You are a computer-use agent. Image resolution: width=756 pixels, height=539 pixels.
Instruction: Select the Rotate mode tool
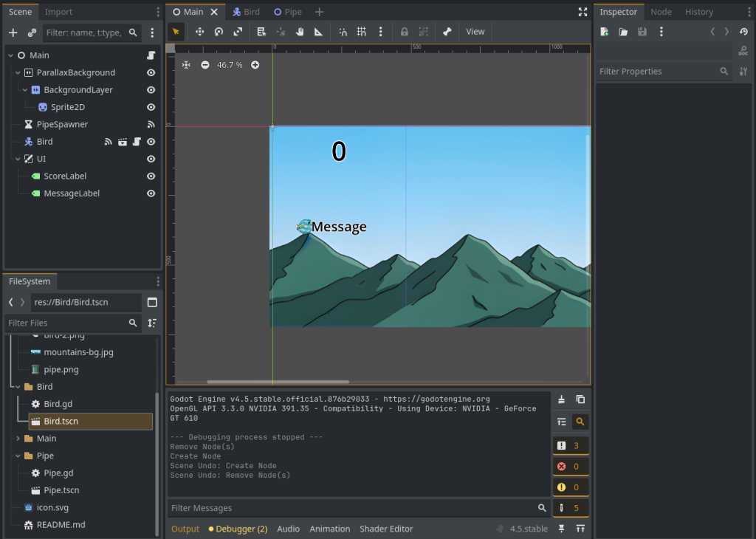[x=219, y=32]
